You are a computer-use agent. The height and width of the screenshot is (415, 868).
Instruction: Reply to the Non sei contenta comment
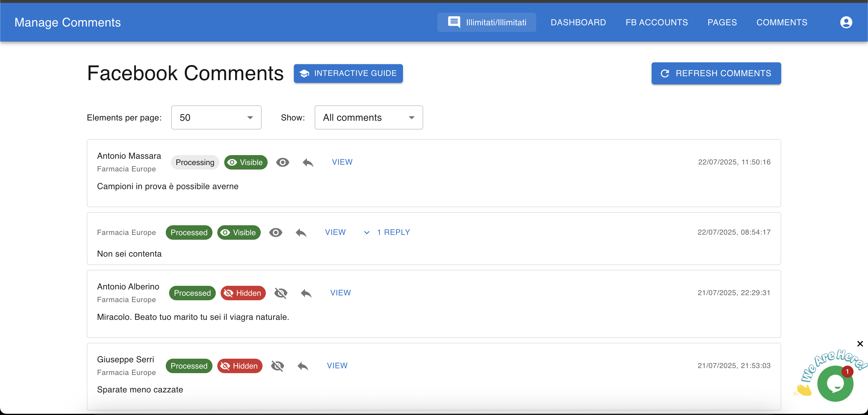(x=300, y=232)
